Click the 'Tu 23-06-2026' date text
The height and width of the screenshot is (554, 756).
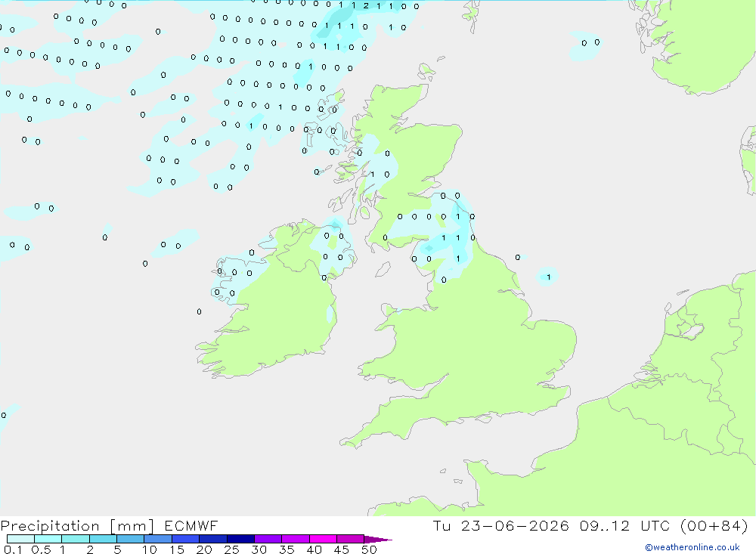tap(501, 526)
